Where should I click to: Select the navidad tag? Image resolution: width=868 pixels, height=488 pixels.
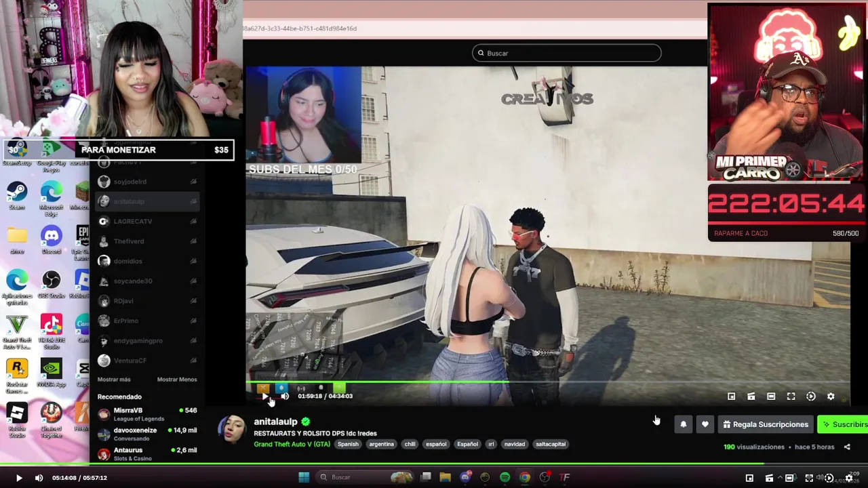point(514,444)
